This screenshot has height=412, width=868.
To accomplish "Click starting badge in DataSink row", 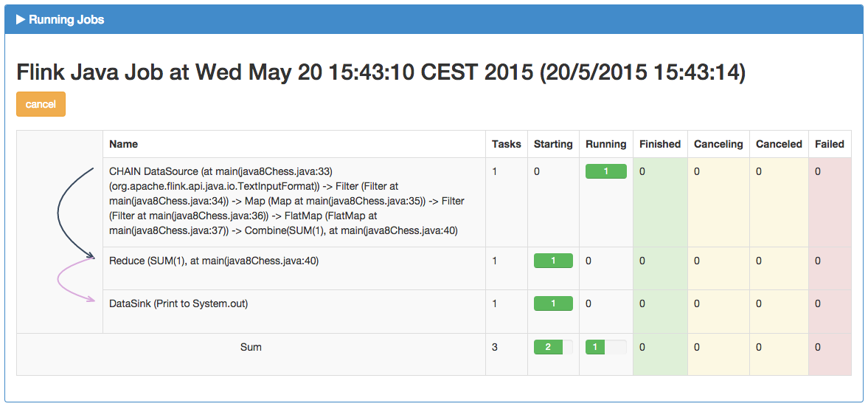I will (553, 303).
